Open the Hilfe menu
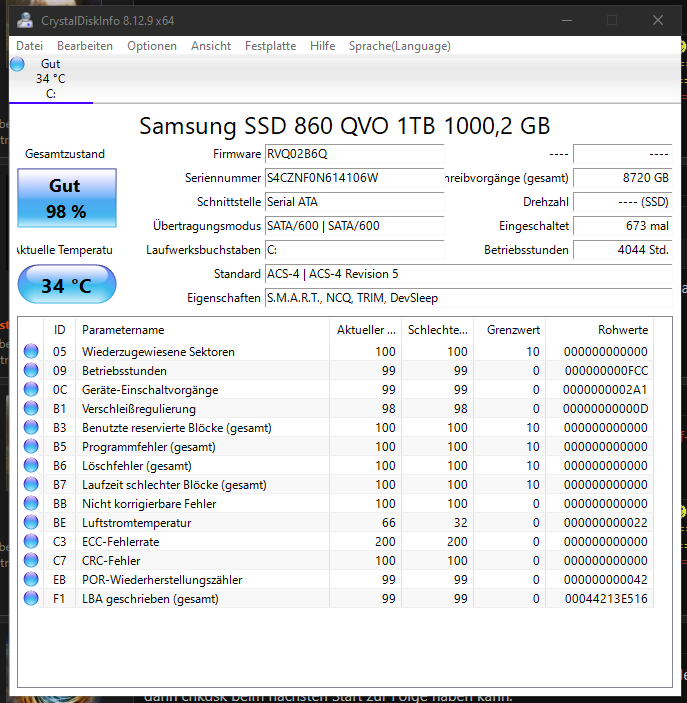Screen dimensions: 687x703 coord(322,46)
